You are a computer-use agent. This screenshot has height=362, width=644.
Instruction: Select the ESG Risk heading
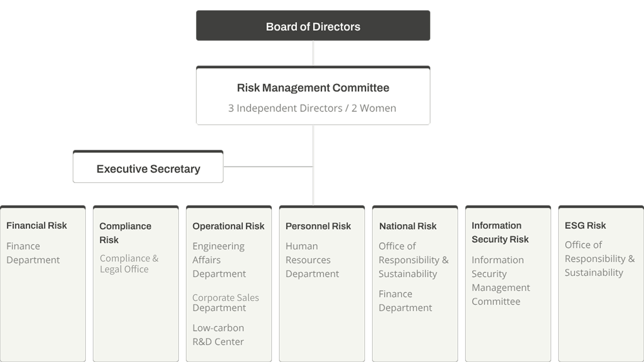click(x=585, y=225)
